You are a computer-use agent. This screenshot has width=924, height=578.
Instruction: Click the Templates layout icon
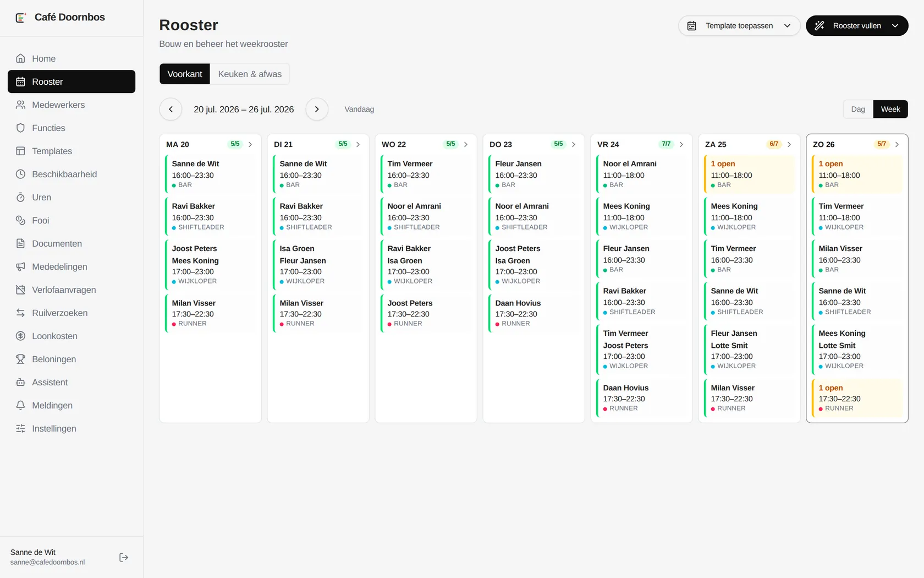coord(20,151)
